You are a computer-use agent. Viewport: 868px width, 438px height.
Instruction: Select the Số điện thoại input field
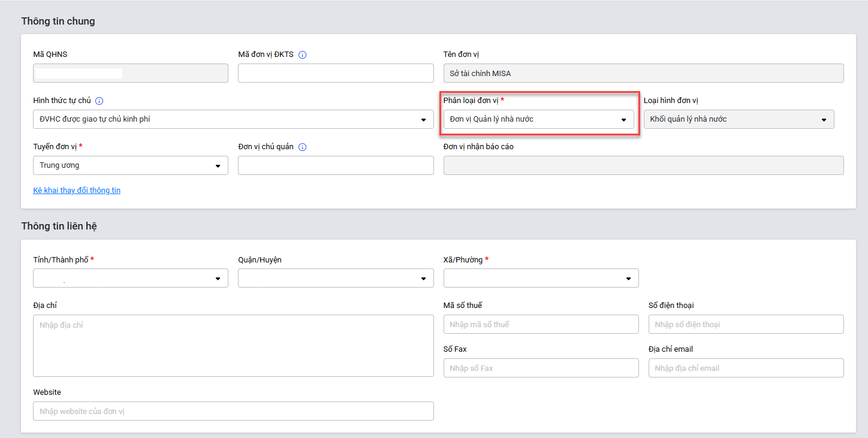[x=746, y=324]
